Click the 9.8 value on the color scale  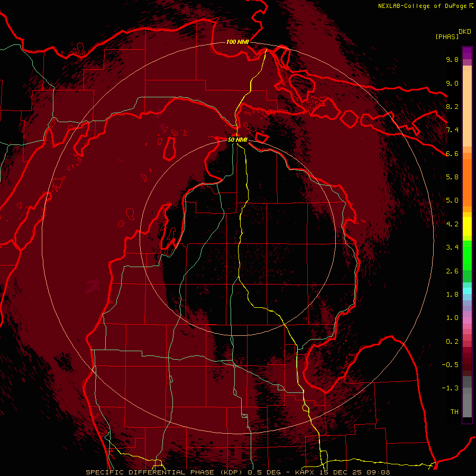(x=452, y=59)
